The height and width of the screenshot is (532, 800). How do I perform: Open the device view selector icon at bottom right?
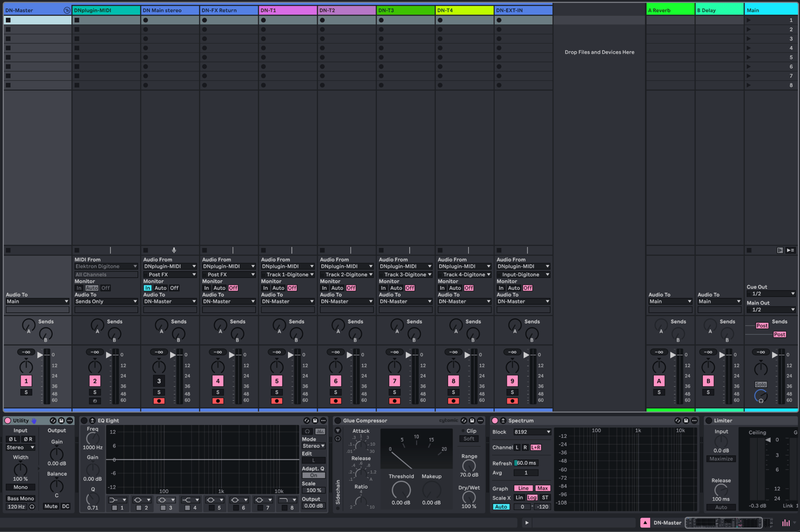[786, 523]
